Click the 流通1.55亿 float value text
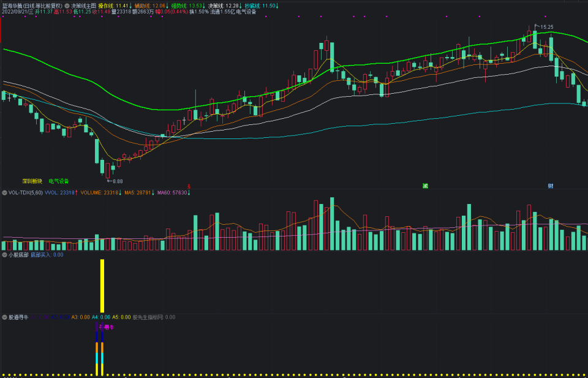Viewport: 588px width, 378px height. pos(222,12)
